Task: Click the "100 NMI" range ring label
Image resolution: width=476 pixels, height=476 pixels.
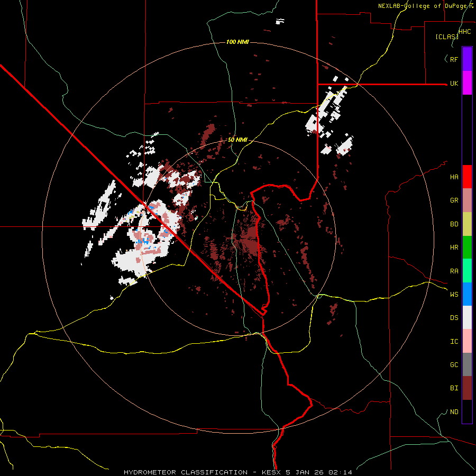Action: pyautogui.click(x=237, y=42)
